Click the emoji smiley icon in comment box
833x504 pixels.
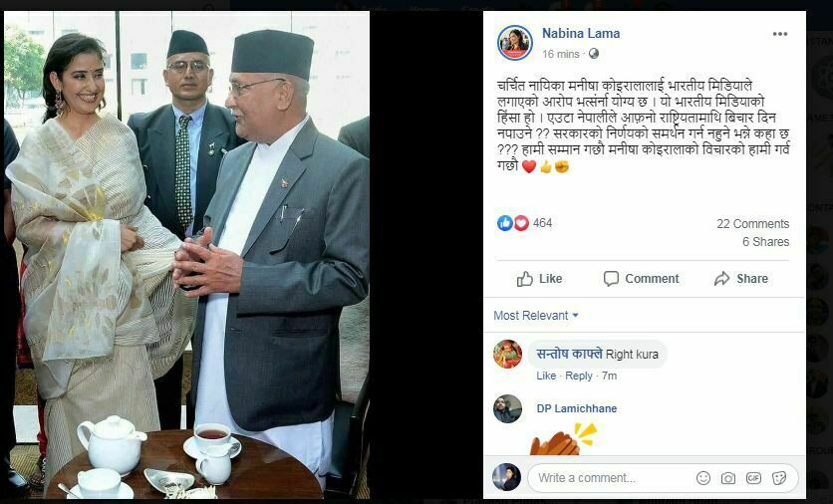pyautogui.click(x=702, y=478)
